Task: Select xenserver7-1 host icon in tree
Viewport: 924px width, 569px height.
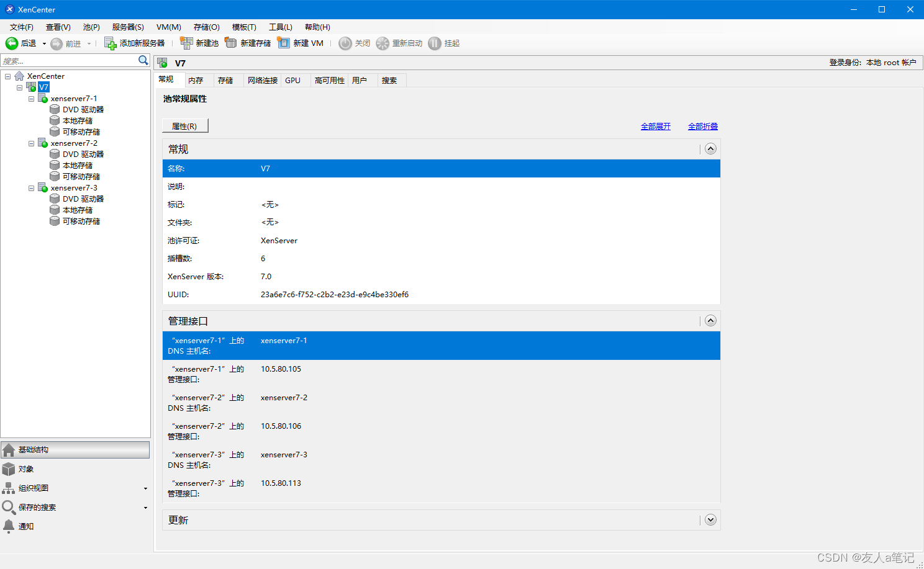Action: click(43, 98)
